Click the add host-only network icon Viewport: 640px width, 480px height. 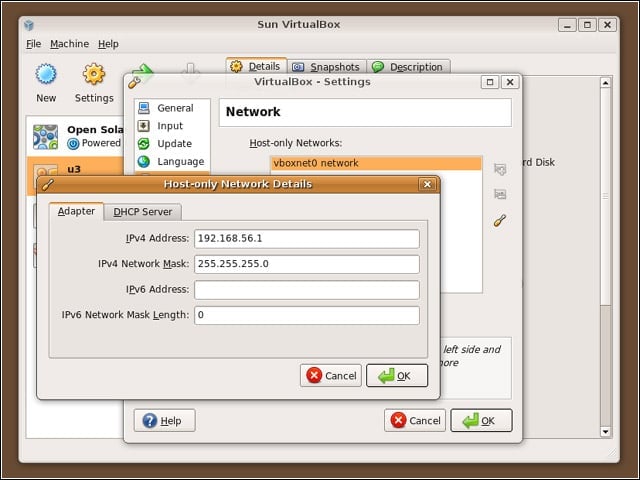pyautogui.click(x=500, y=169)
